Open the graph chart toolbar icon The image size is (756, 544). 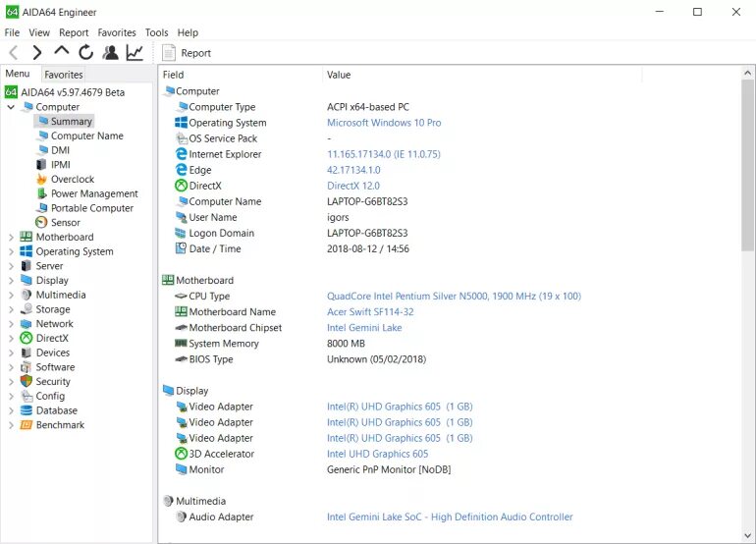[x=135, y=52]
